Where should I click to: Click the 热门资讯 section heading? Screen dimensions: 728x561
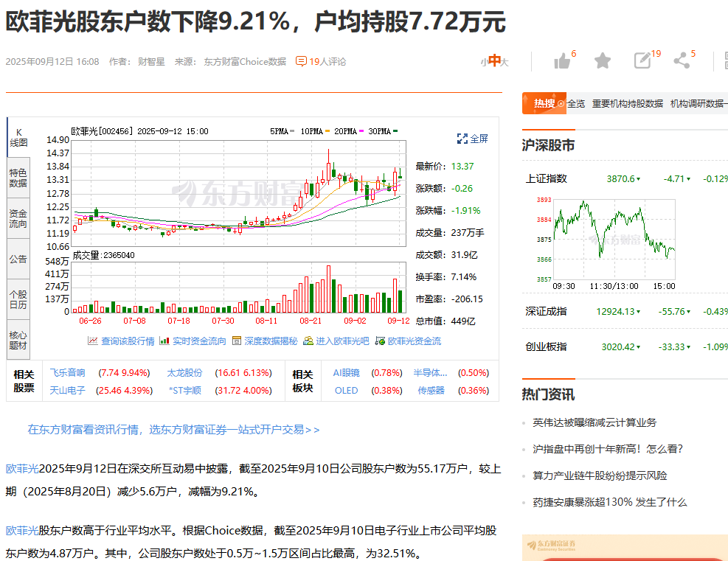tap(548, 394)
